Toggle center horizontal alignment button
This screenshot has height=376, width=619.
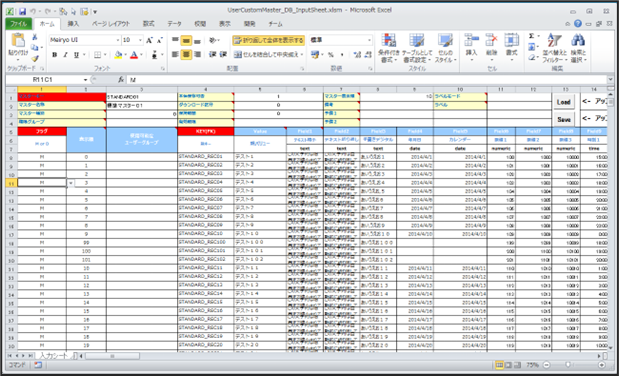coord(186,55)
